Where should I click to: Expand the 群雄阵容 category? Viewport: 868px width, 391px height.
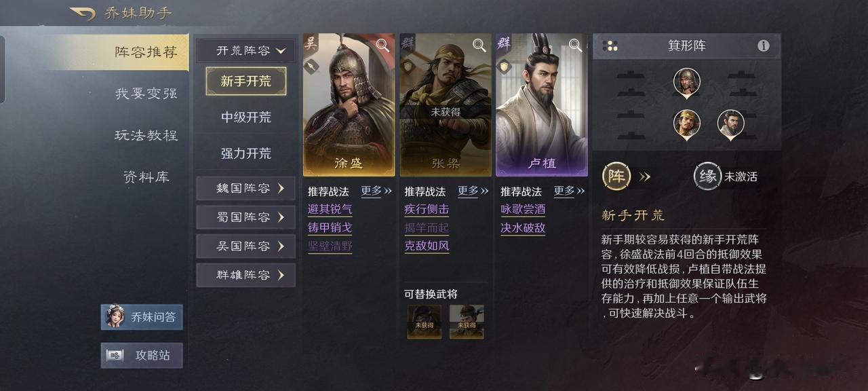click(x=246, y=275)
